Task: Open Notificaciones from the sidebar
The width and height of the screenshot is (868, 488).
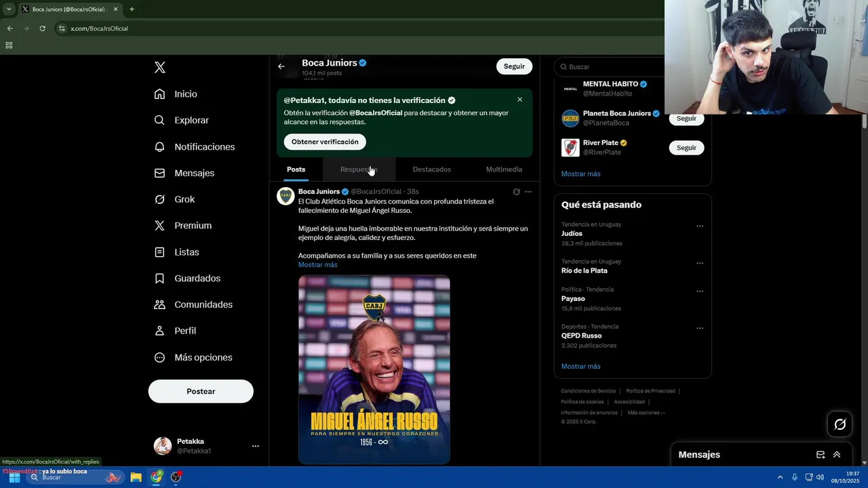Action: (x=195, y=146)
